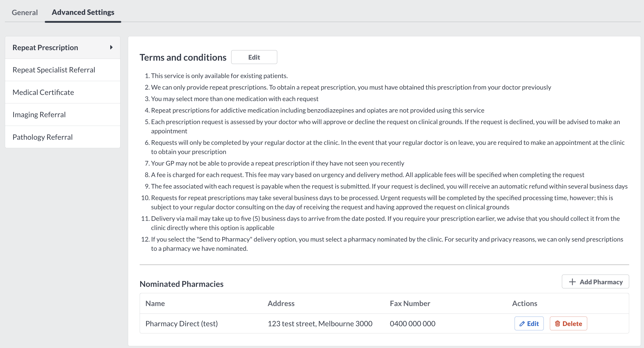This screenshot has width=644, height=348.
Task: Select the Pharmacy Direct (test) row
Action: click(x=182, y=323)
